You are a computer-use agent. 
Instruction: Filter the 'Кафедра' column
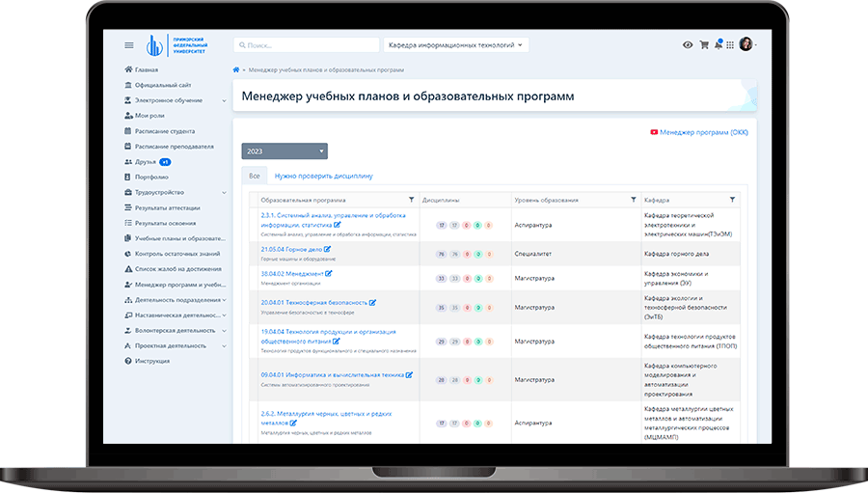coord(732,200)
